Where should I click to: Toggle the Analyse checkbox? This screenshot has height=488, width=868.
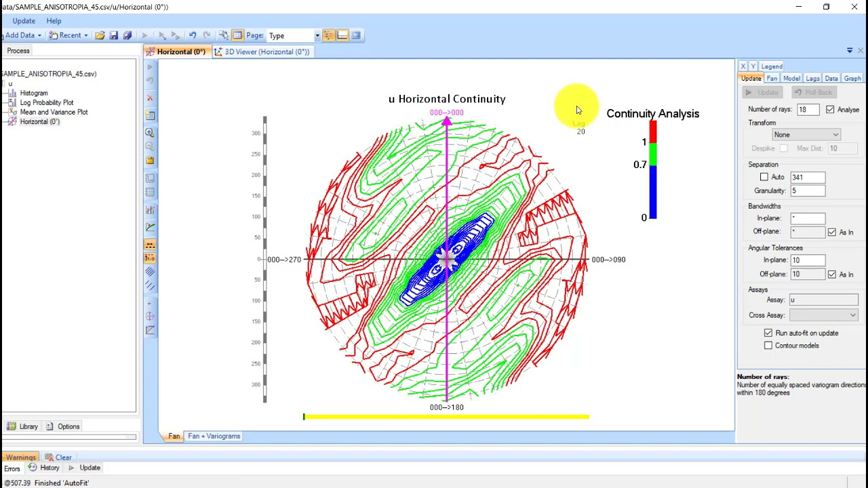[x=830, y=109]
